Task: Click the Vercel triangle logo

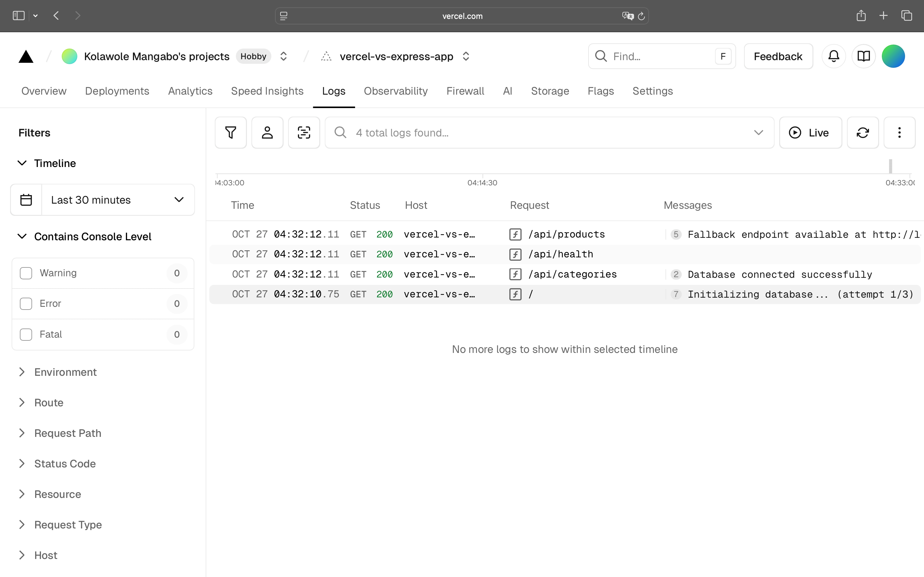Action: pyautogui.click(x=26, y=56)
